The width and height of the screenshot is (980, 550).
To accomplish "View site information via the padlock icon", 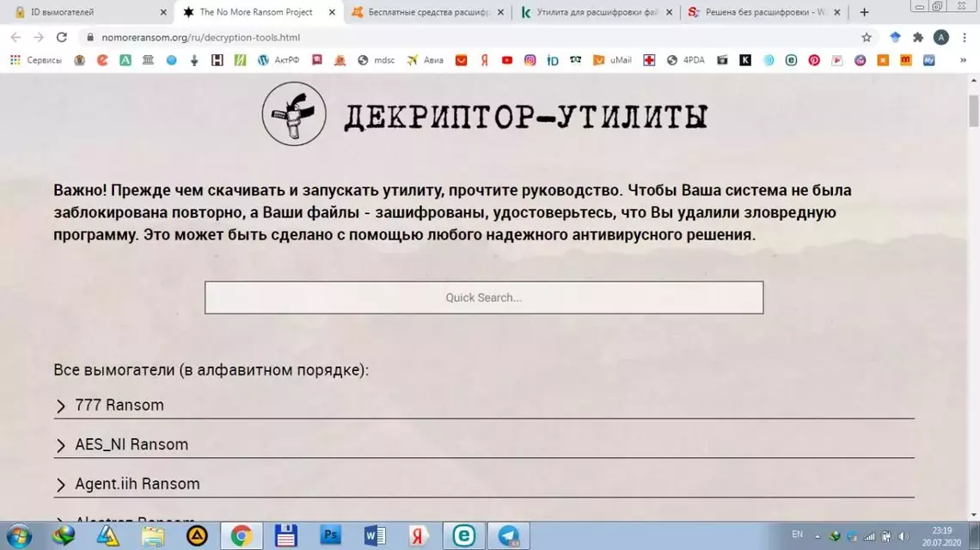I will coord(90,38).
